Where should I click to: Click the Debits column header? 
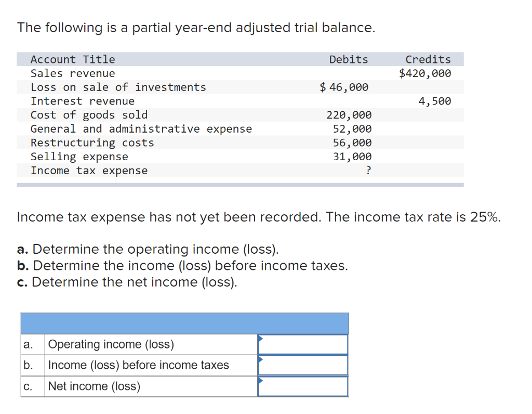coord(349,59)
